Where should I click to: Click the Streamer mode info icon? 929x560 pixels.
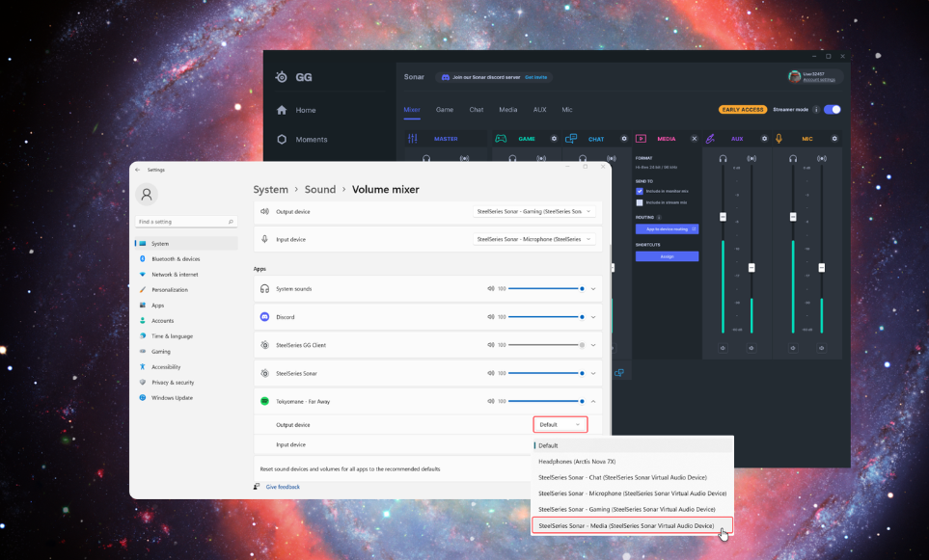[x=816, y=110]
